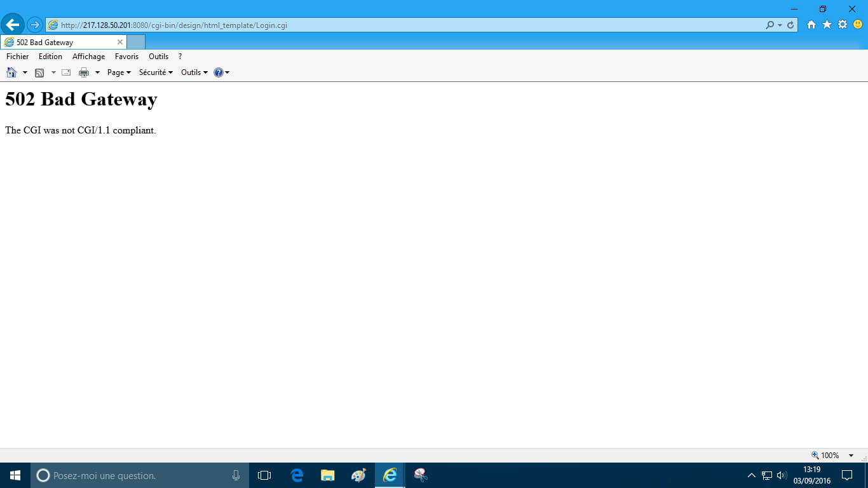Open the address bar autocomplete dropdown arrow
Image resolution: width=868 pixels, height=488 pixels.
click(x=780, y=25)
